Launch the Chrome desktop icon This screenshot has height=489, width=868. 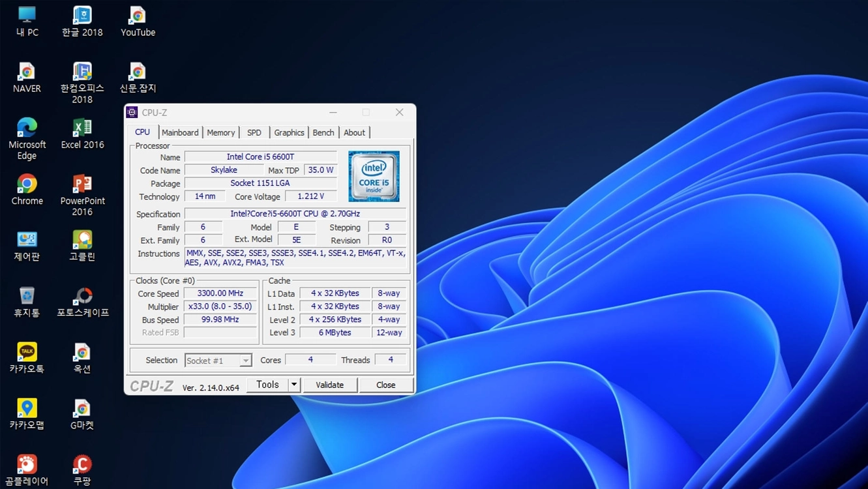click(27, 190)
